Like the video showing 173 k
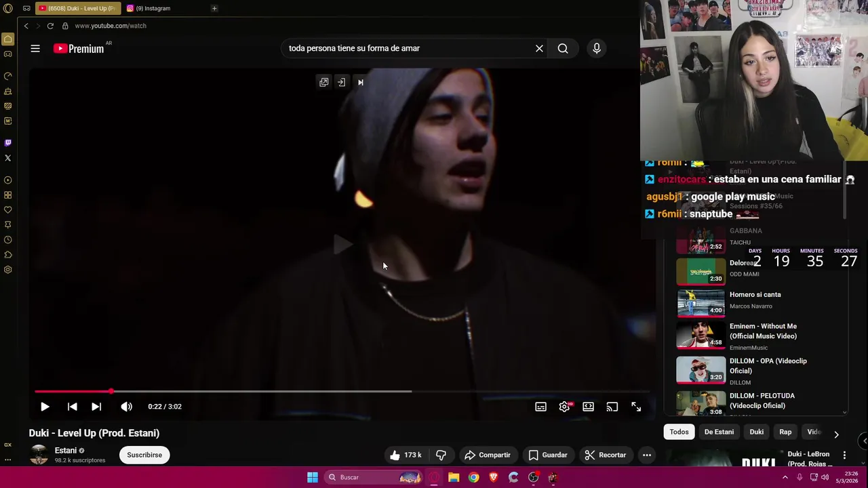Image resolution: width=868 pixels, height=488 pixels. pos(406,455)
